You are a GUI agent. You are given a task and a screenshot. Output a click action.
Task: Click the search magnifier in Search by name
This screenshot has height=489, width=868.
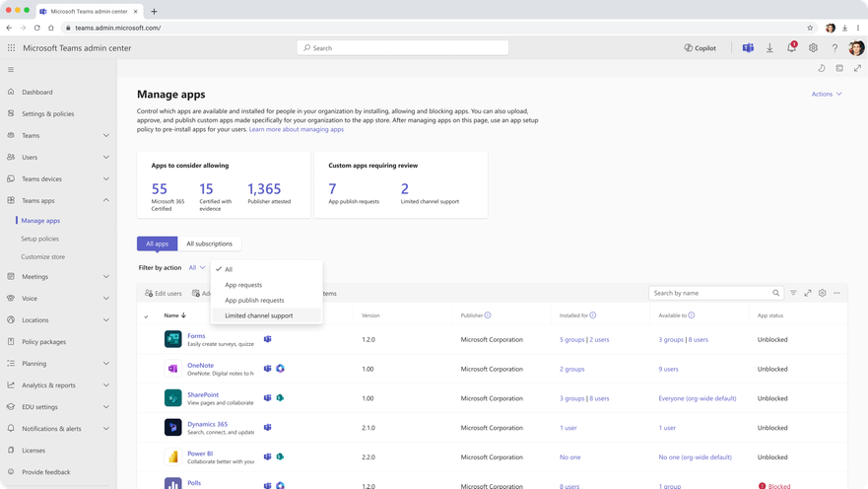[776, 293]
